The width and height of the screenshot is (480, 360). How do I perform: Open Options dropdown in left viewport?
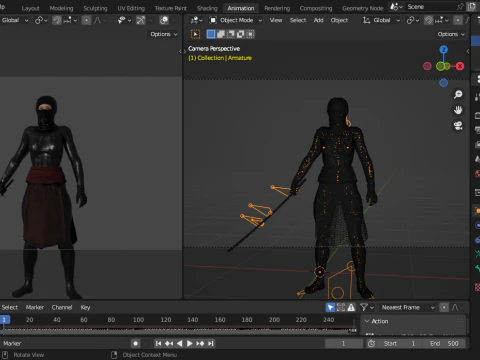(x=163, y=34)
